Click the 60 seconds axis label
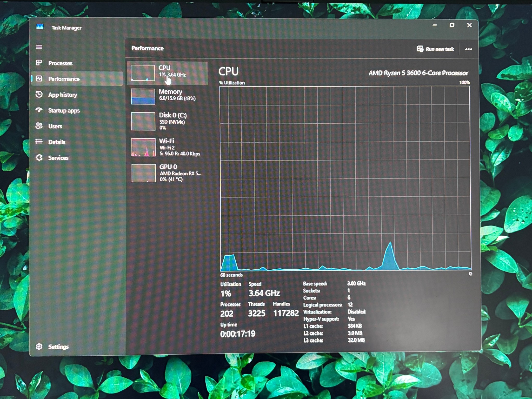The height and width of the screenshot is (399, 532). pos(231,275)
